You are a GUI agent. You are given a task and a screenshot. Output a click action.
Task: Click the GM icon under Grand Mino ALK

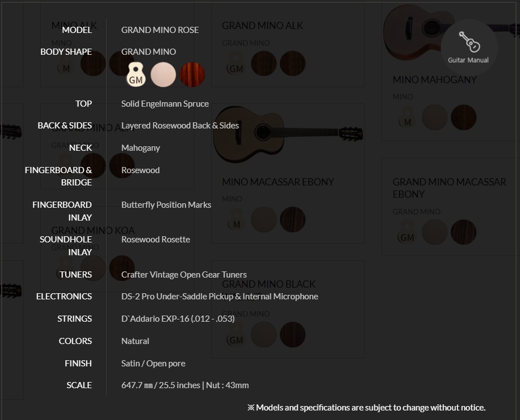235,63
